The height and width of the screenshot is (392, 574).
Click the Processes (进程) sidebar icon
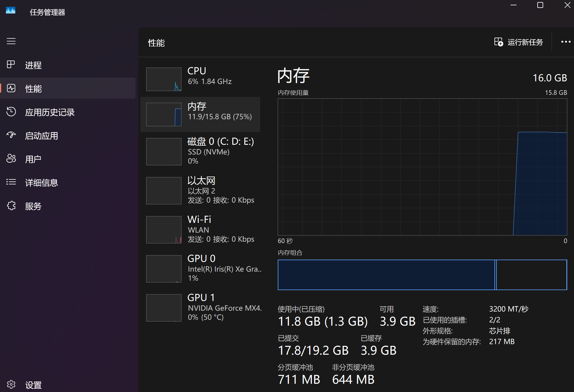pos(11,65)
